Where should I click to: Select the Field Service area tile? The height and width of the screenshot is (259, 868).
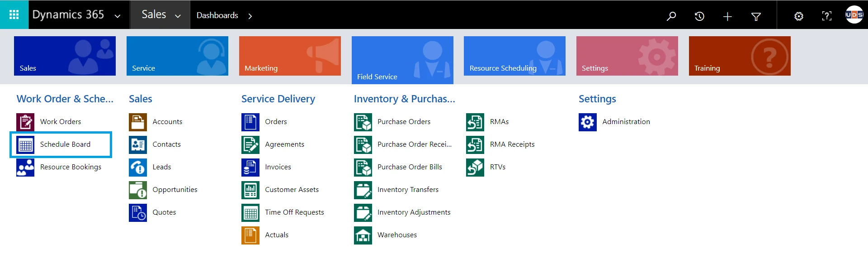pyautogui.click(x=402, y=60)
